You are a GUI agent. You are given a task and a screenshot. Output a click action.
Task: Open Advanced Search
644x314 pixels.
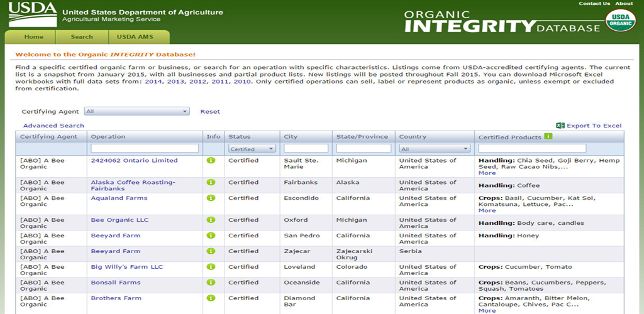(x=53, y=126)
